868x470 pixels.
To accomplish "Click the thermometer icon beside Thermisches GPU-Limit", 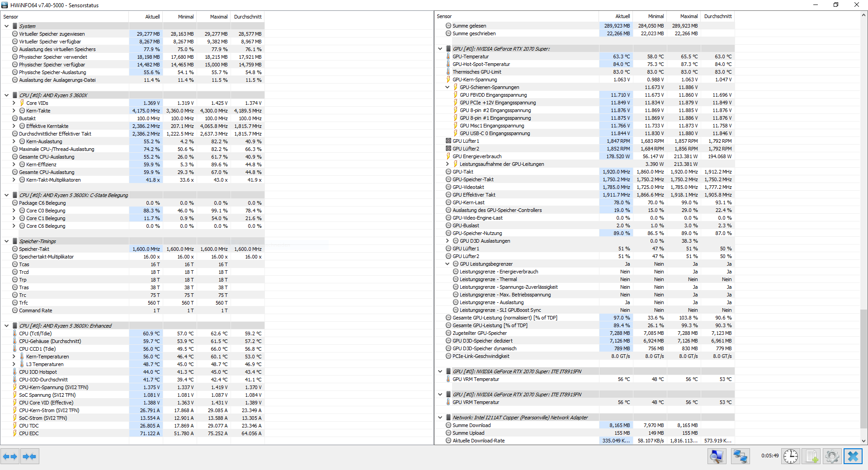I will (448, 72).
